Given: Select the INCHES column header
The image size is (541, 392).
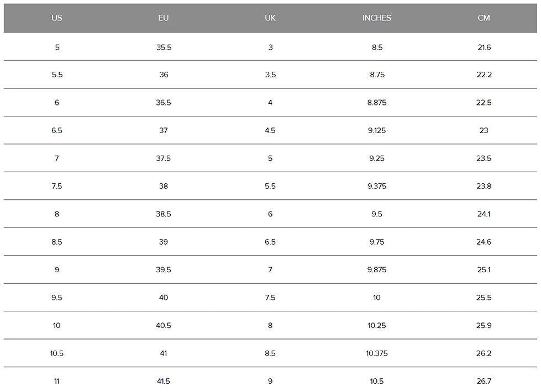Looking at the screenshot, I should coord(377,18).
